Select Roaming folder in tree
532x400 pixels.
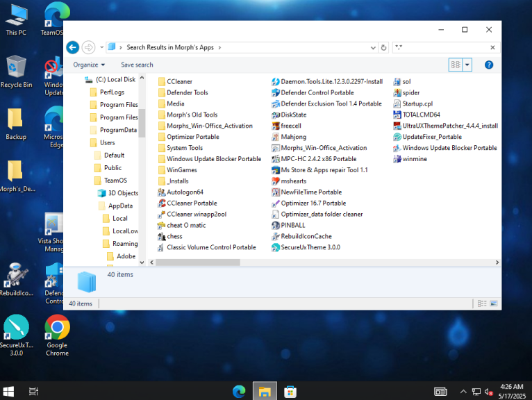(120, 244)
